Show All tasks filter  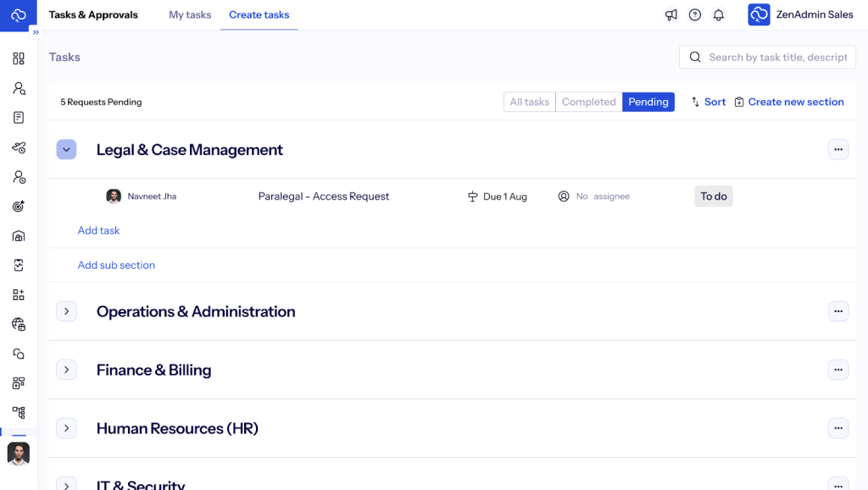tap(530, 102)
